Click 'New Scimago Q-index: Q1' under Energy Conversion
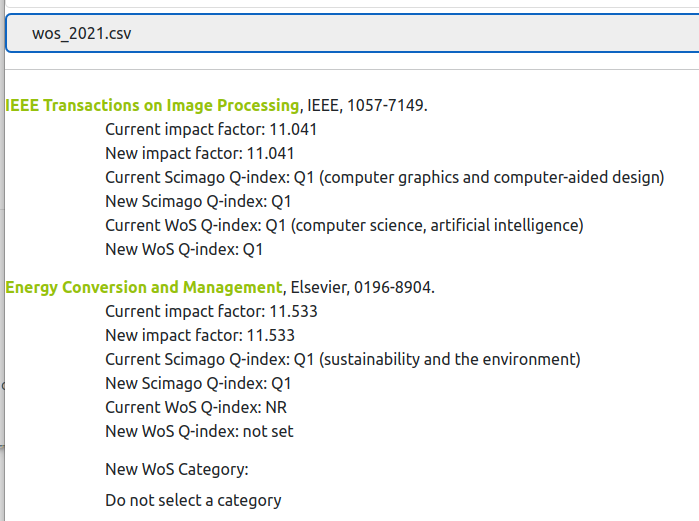This screenshot has width=699, height=521. point(198,383)
